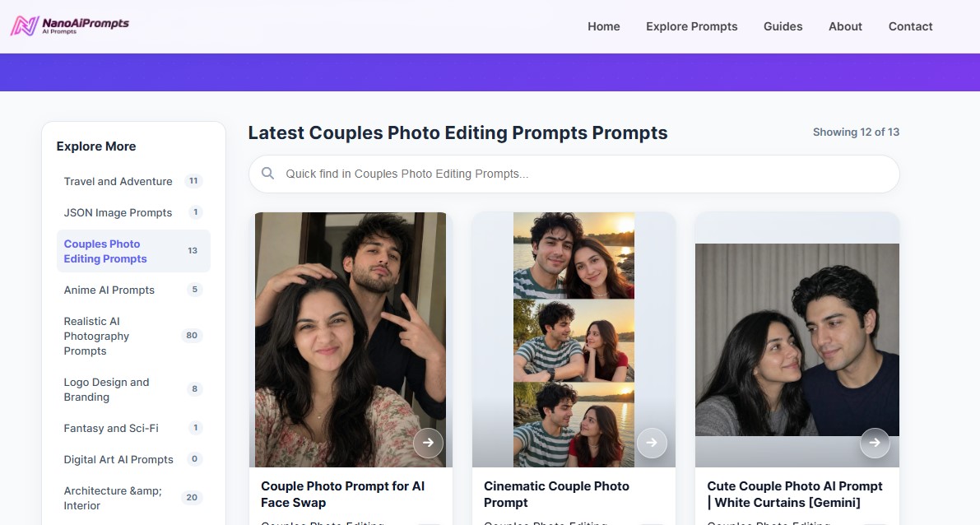Select JSON Image Prompts category
The width and height of the screenshot is (980, 525).
pos(133,212)
